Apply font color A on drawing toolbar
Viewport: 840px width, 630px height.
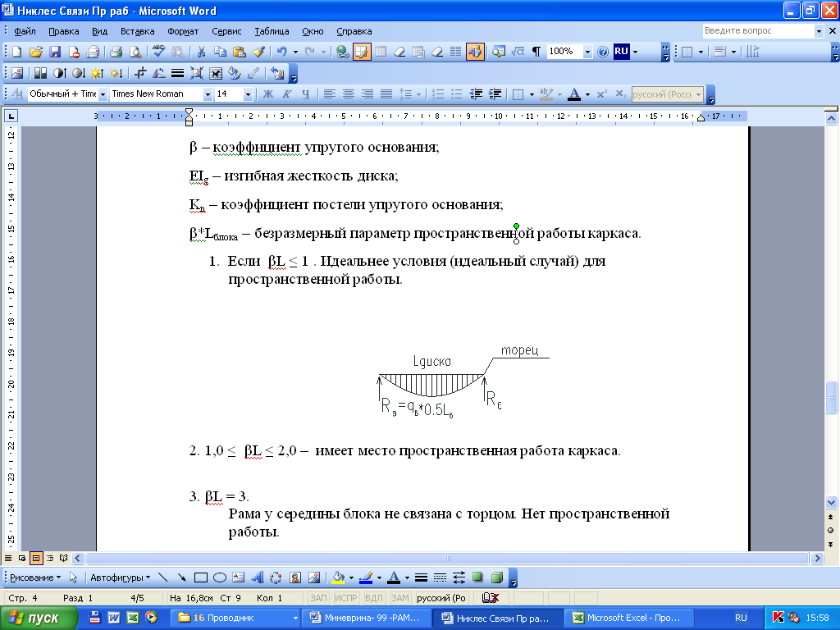394,577
